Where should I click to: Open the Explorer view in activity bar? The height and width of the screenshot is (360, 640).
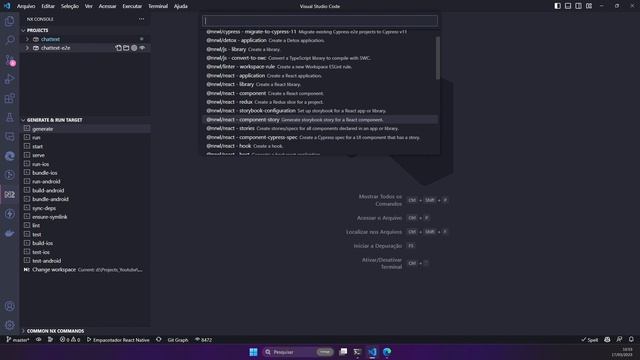(9, 21)
